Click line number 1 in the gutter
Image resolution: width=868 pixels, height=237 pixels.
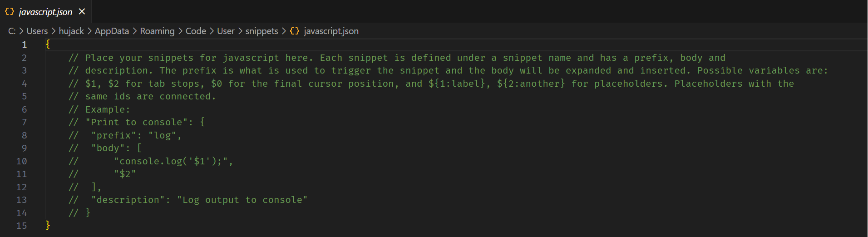[x=25, y=45]
